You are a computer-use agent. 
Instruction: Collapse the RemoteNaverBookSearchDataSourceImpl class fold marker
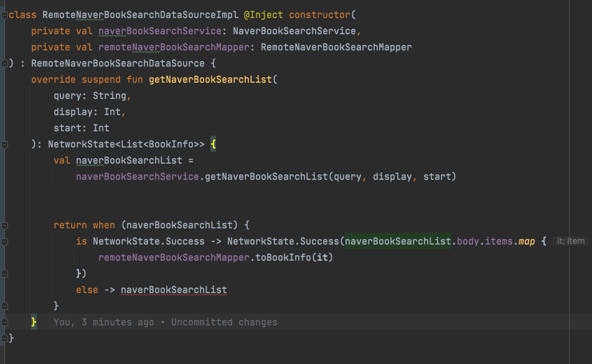tap(4, 16)
